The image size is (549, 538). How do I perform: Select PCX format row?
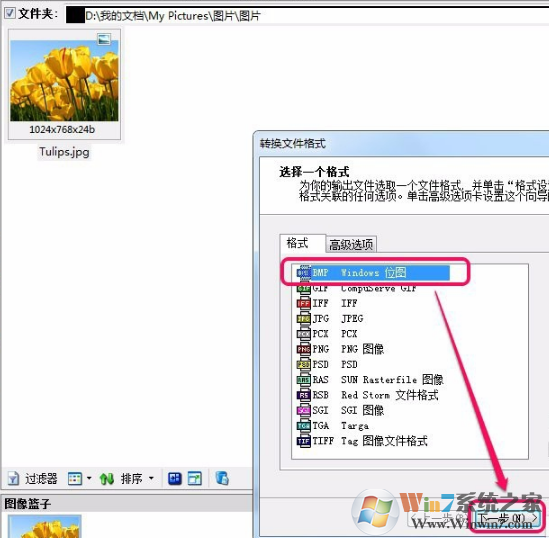[x=327, y=334]
